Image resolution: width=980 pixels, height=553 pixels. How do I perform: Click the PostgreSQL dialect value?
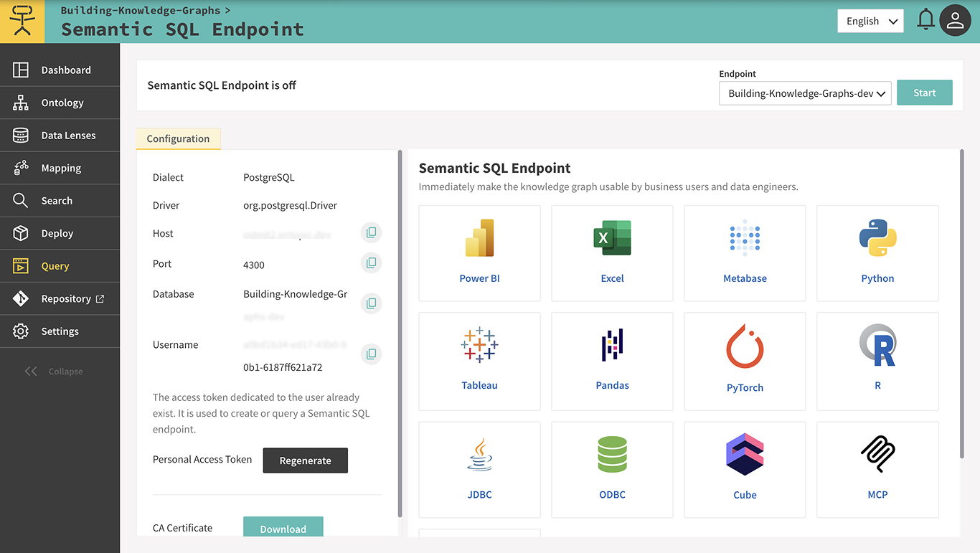[269, 177]
